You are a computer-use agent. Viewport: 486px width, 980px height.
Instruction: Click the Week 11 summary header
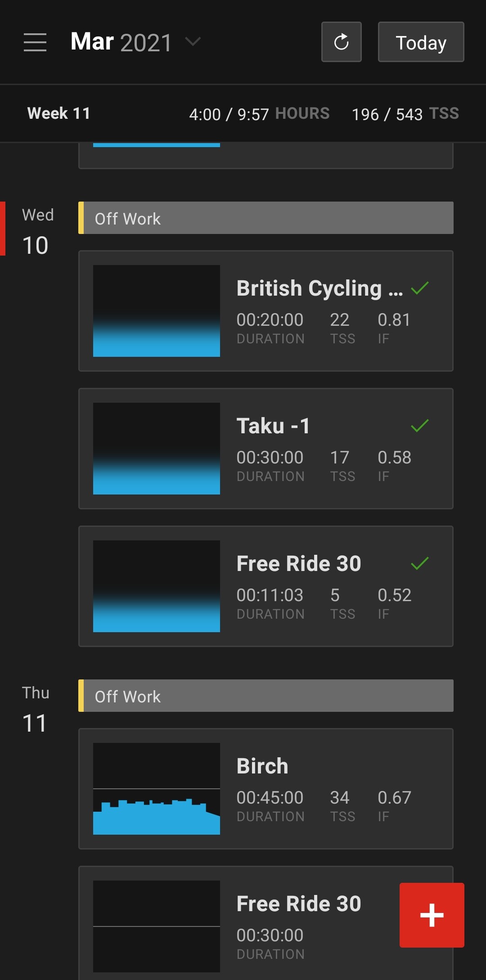(x=59, y=113)
